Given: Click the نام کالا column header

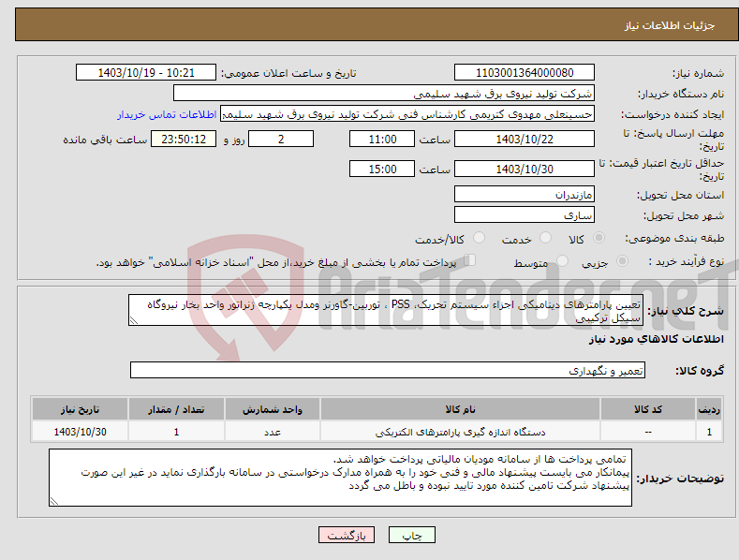Looking at the screenshot, I should (460, 409).
